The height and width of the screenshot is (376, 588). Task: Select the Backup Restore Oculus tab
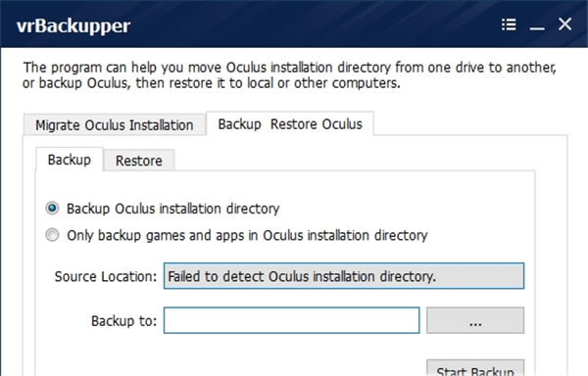[x=290, y=124]
